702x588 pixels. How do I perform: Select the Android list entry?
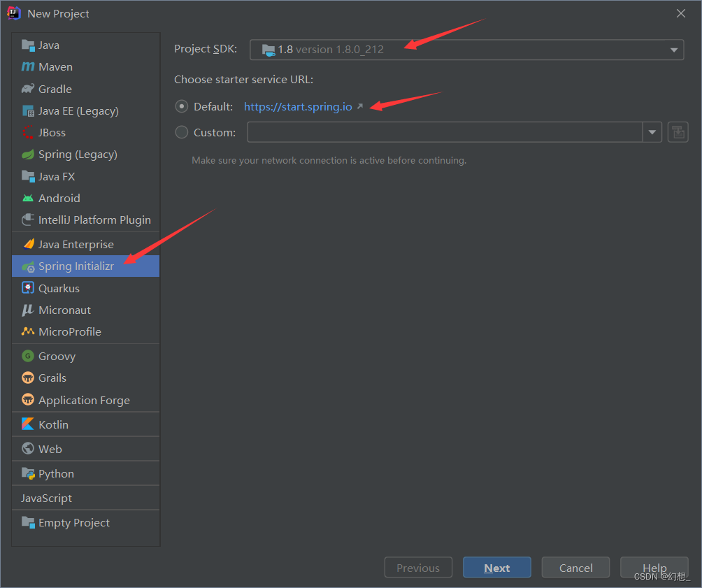[85, 198]
